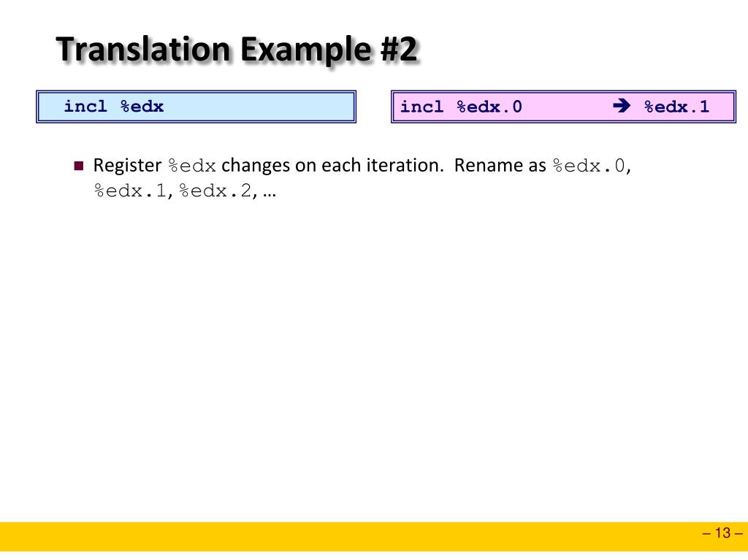Click the %edx operand in blue box

[142, 106]
